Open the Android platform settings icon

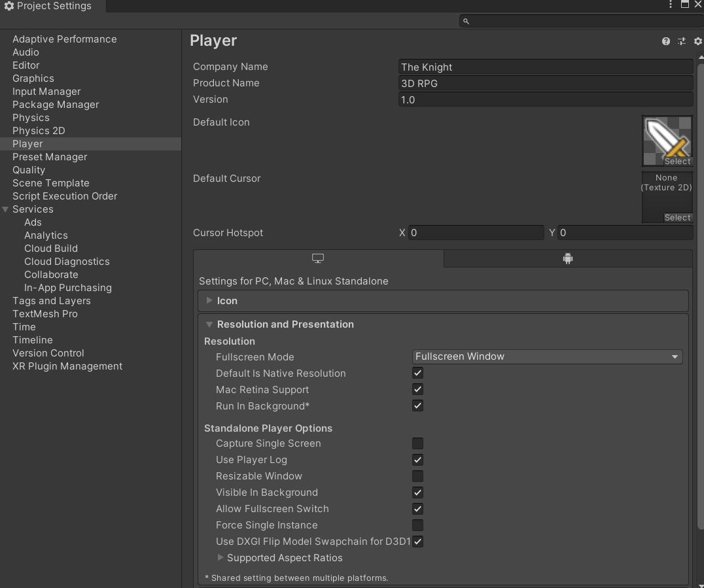tap(567, 258)
